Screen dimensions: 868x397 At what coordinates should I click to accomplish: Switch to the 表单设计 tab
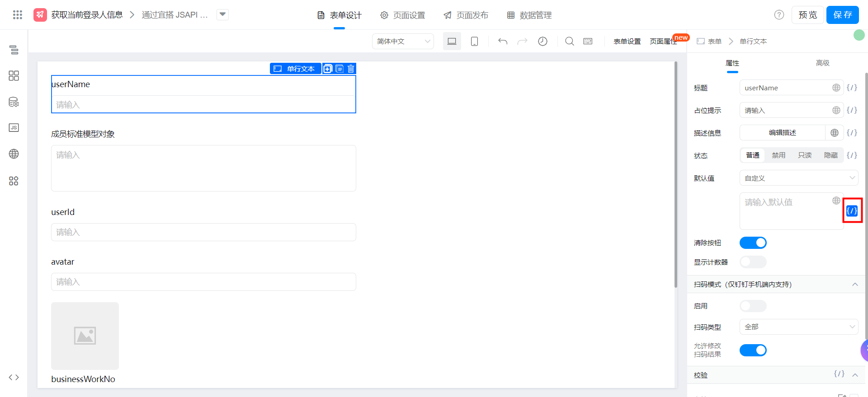pos(339,15)
